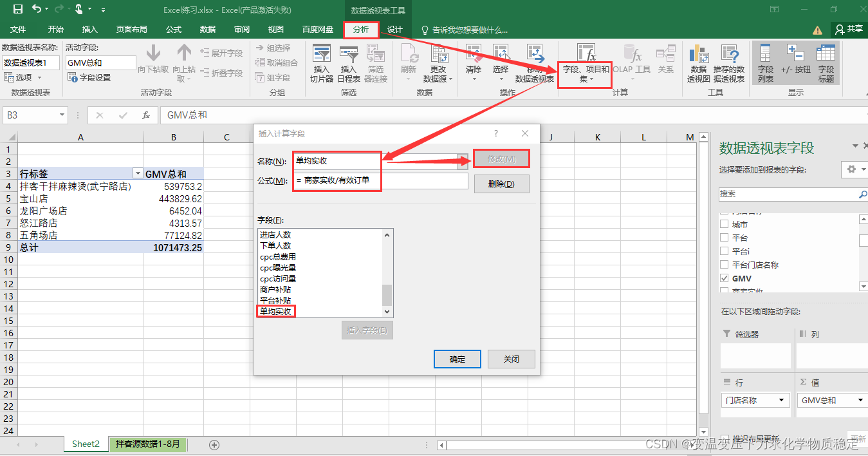The width and height of the screenshot is (868, 456).
Task: Toggle 字段列表 field list display
Action: point(766,63)
